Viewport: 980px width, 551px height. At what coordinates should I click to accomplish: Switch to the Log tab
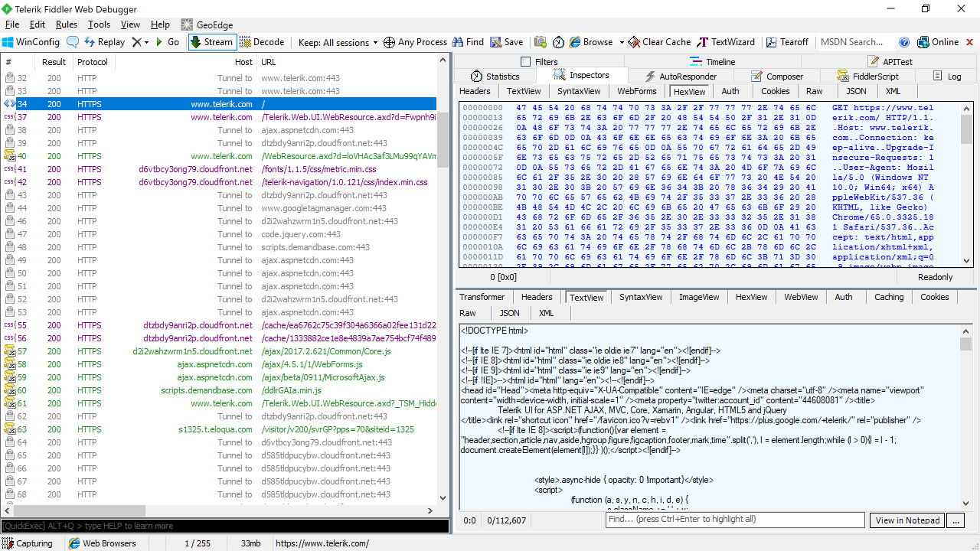946,77
